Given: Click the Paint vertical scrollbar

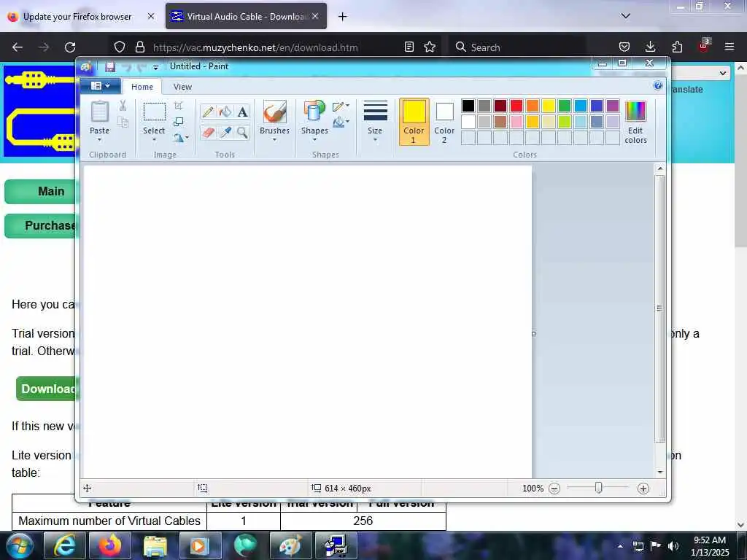Looking at the screenshot, I should [659, 308].
